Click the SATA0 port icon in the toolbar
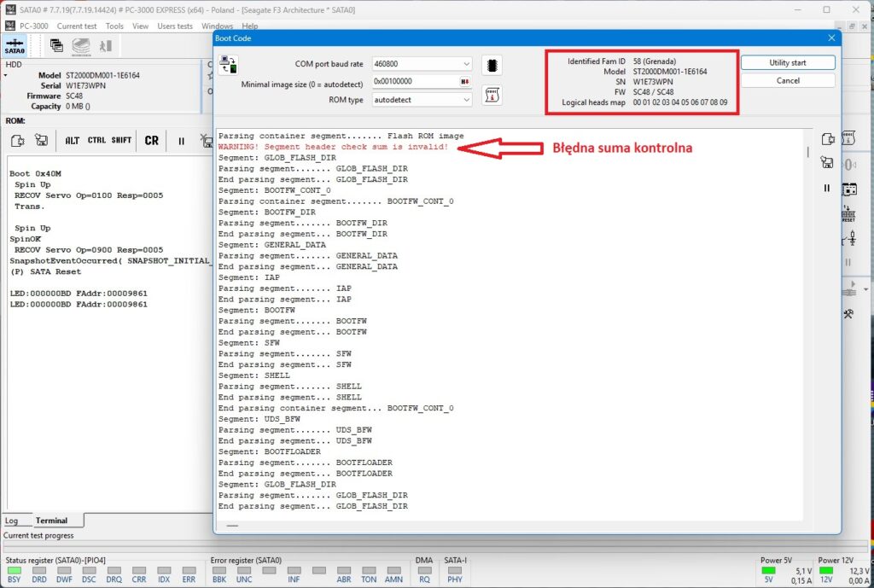874x588 pixels. pyautogui.click(x=15, y=46)
